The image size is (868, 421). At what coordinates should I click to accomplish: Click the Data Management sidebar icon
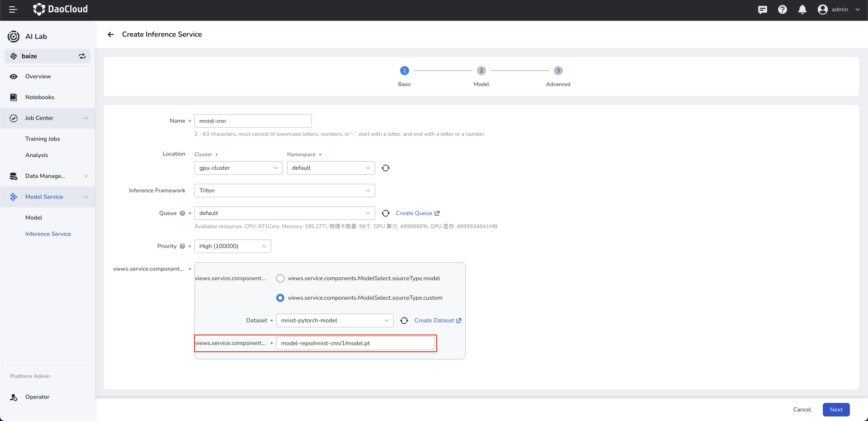click(14, 176)
